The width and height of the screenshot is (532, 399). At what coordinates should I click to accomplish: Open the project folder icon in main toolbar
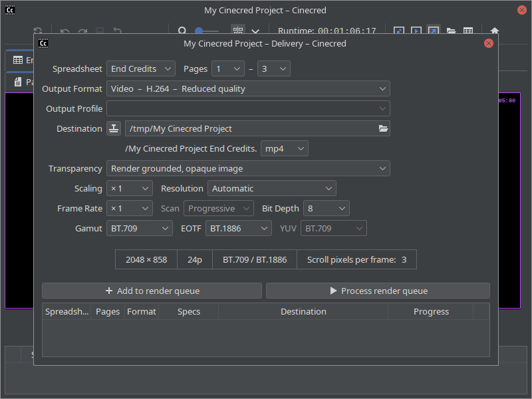(451, 31)
